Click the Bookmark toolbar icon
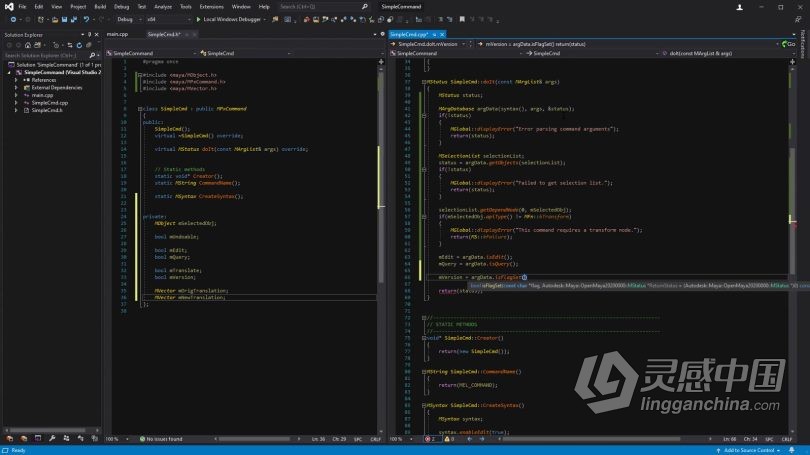 point(462,20)
